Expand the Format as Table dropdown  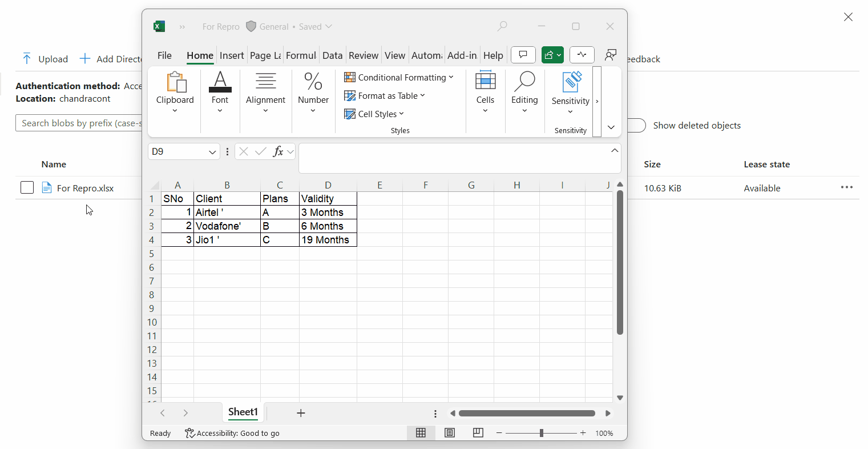[x=422, y=95]
